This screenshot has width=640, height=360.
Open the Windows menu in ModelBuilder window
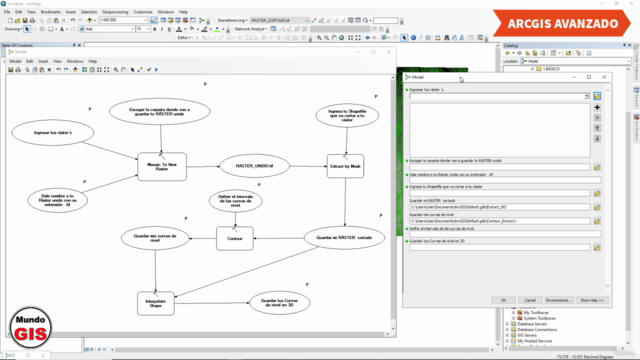point(75,61)
